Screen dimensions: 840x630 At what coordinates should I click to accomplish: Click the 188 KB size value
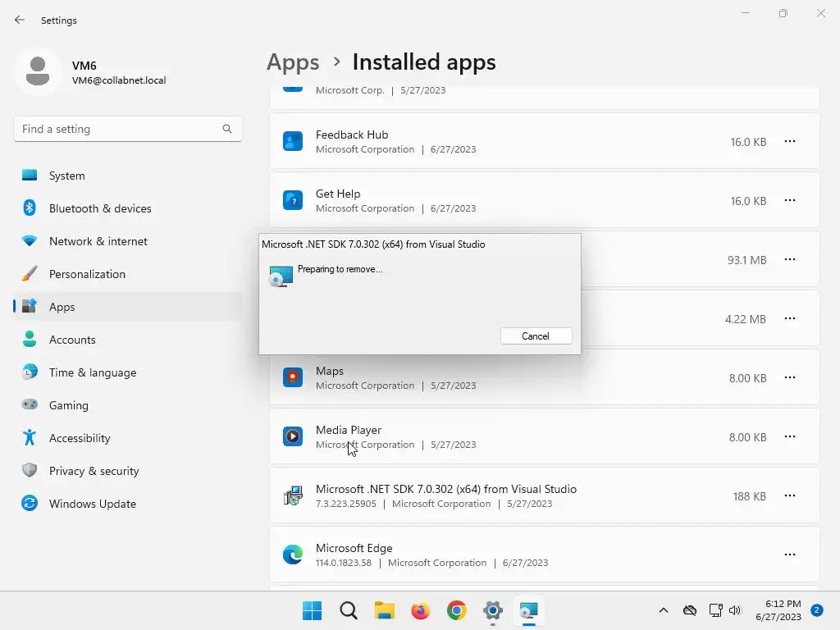(x=749, y=496)
